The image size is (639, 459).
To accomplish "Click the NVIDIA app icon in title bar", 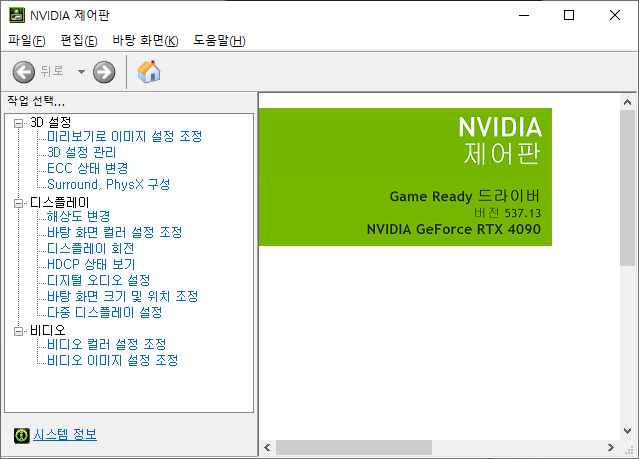I will (x=17, y=15).
